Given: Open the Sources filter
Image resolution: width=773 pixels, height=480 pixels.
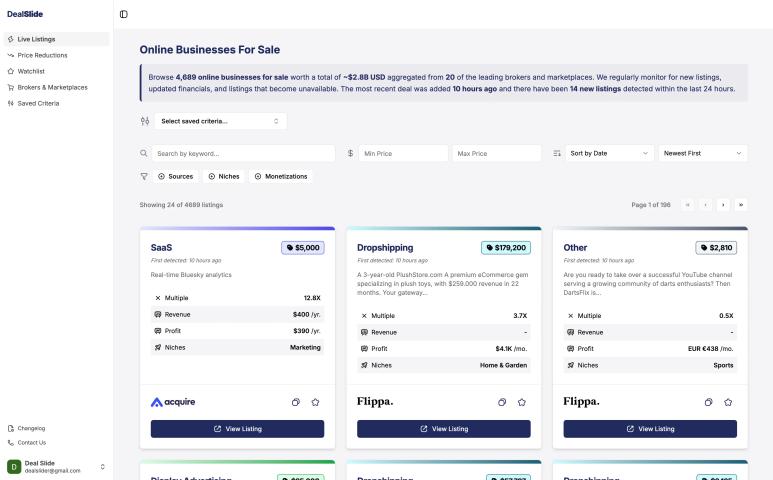Looking at the screenshot, I should tap(175, 176).
